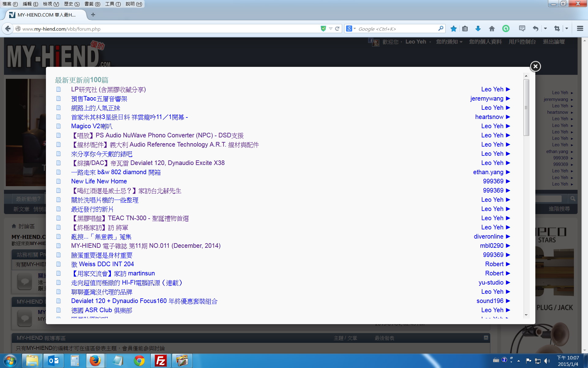Open 檢視 (V) menu

coord(51,4)
